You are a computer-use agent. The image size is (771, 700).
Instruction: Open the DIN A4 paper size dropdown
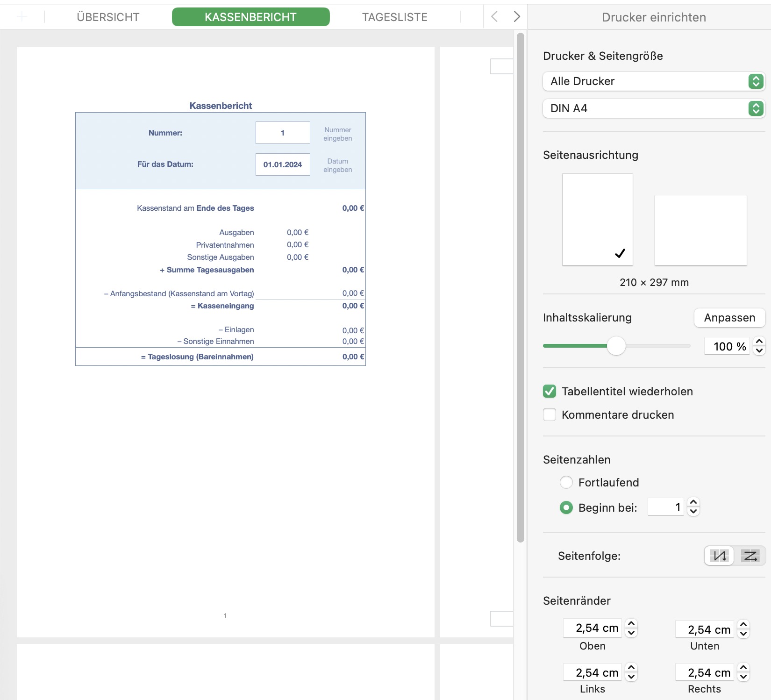pyautogui.click(x=653, y=108)
